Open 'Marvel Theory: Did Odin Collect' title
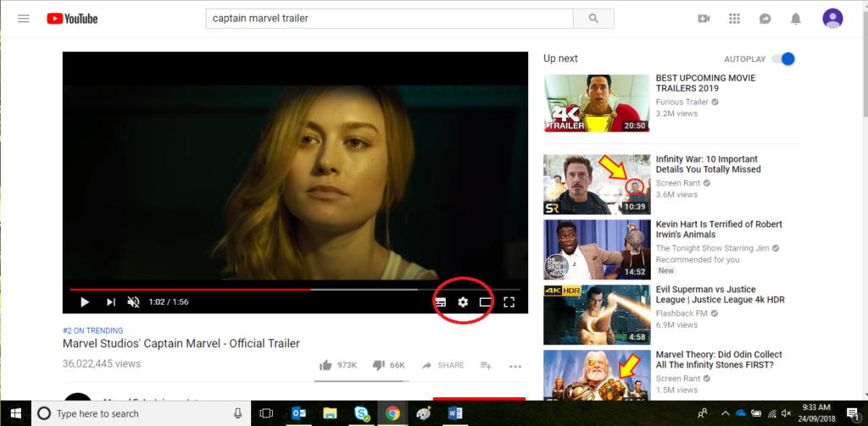 point(719,360)
